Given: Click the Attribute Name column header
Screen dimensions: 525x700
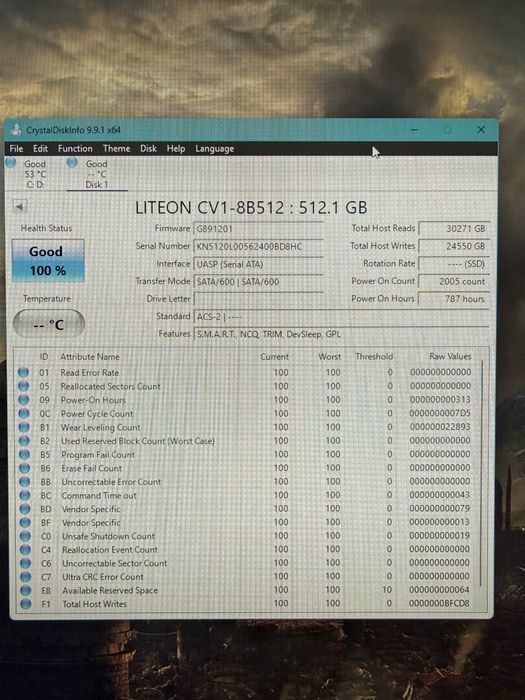Looking at the screenshot, I should point(90,357).
